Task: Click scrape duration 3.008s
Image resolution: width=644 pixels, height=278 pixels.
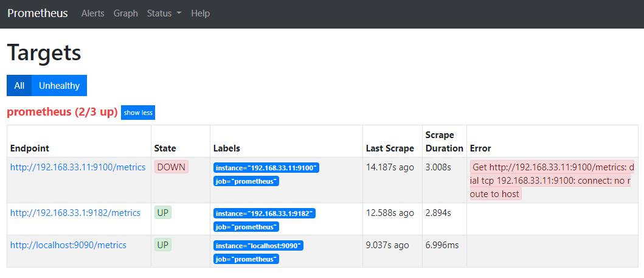Action: [438, 167]
